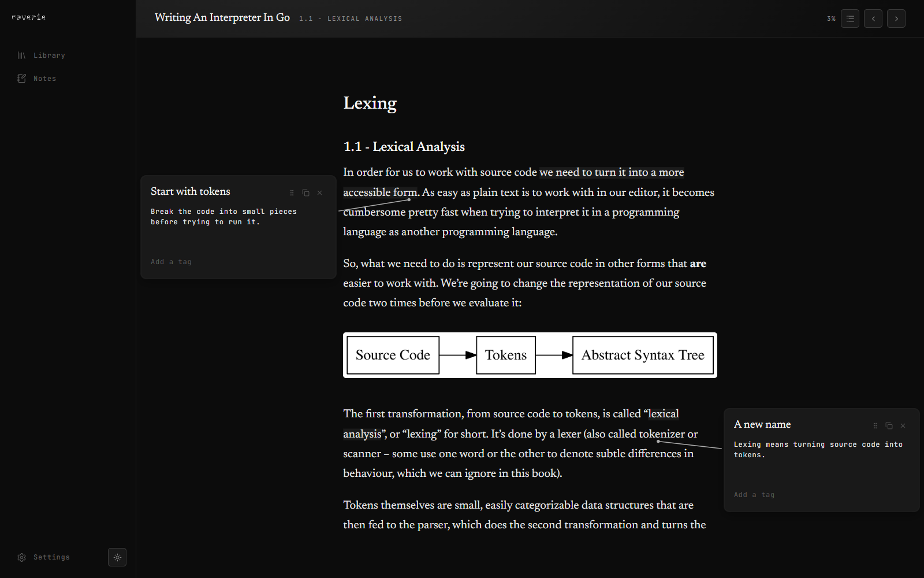Viewport: 924px width, 578px height.
Task: Click the 'A new name' note title
Action: pyautogui.click(x=762, y=424)
